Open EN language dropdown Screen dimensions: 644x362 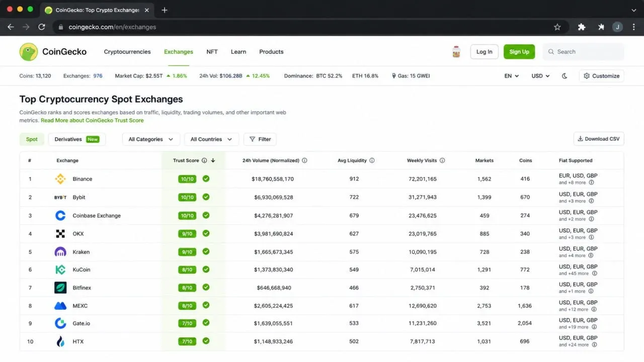[512, 76]
